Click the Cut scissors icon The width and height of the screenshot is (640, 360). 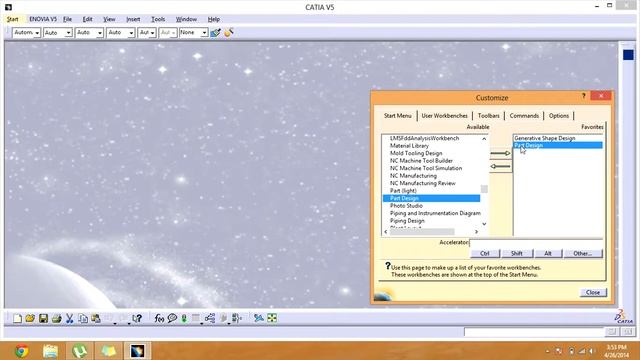69,318
